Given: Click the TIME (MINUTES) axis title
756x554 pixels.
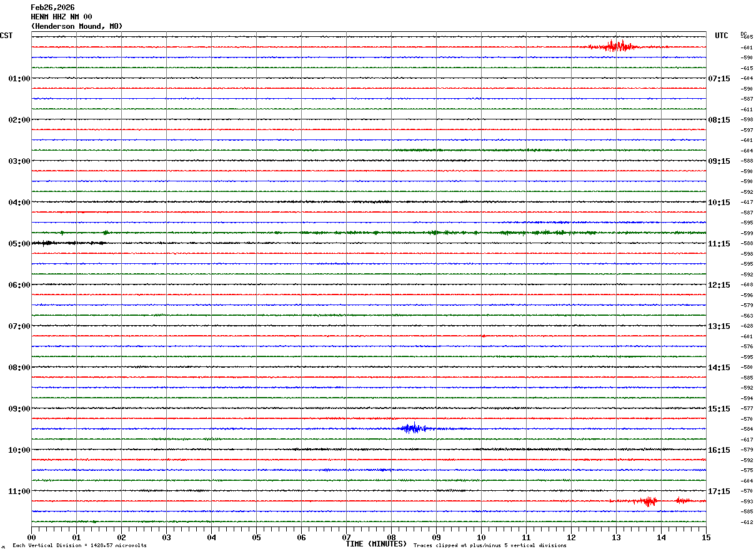Looking at the screenshot, I should coord(376,544).
